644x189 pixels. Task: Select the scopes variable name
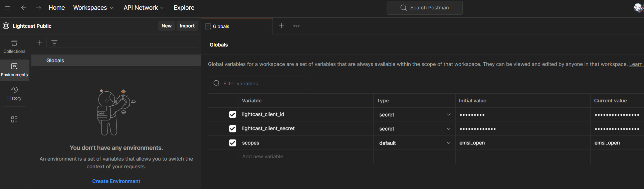tap(251, 143)
